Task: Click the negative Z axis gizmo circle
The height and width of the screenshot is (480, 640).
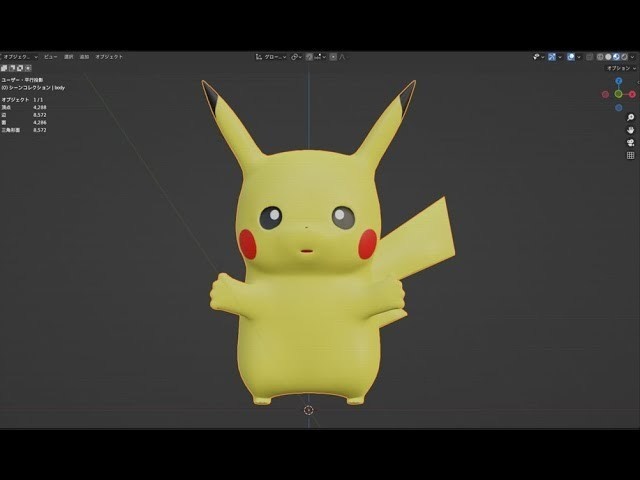Action: pyautogui.click(x=619, y=108)
